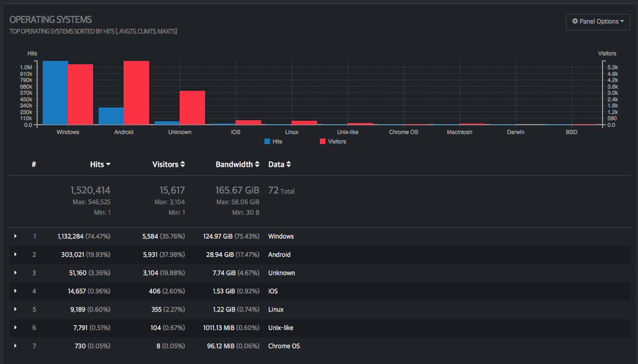Click the red Android visitors bar

[x=136, y=93]
